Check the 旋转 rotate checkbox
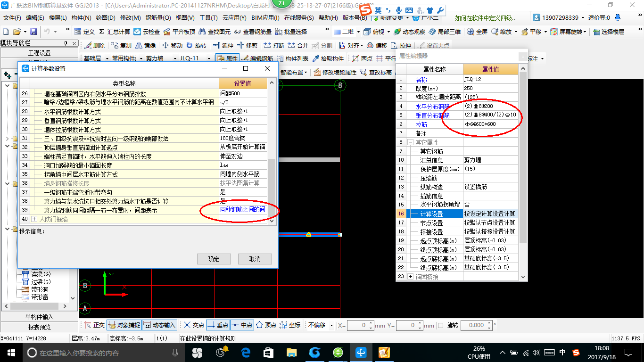The height and width of the screenshot is (362, 644). pos(440,325)
